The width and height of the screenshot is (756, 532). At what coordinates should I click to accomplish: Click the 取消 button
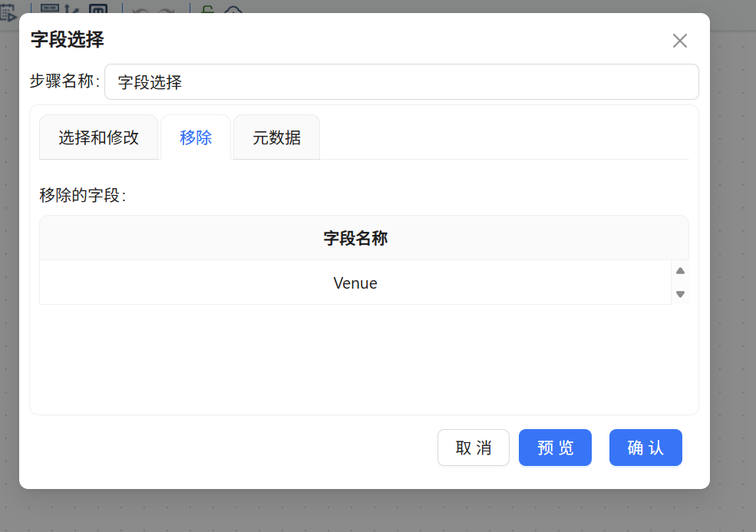pyautogui.click(x=474, y=448)
